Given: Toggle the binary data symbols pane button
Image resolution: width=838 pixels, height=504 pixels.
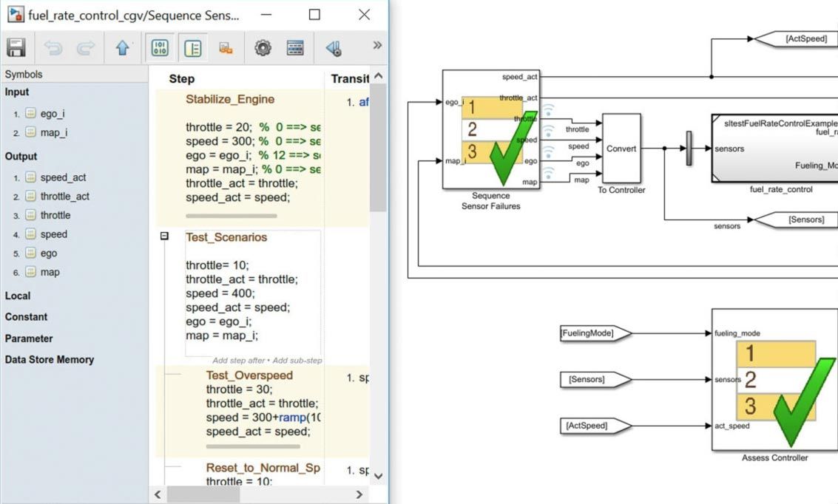Looking at the screenshot, I should pos(160,49).
